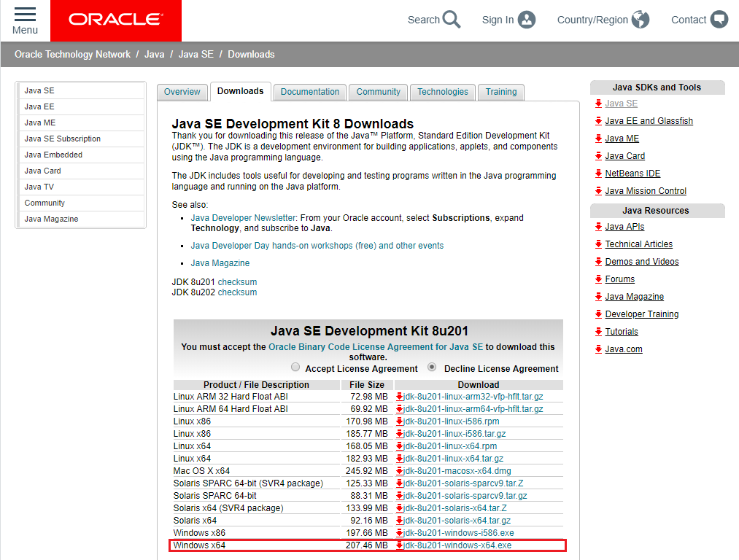Screen dimensions: 739x560
Task: Switch to the Overview tab
Action: 182,92
